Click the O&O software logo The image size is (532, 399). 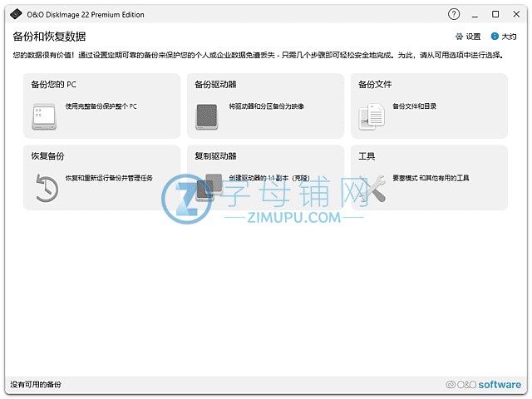(x=483, y=385)
